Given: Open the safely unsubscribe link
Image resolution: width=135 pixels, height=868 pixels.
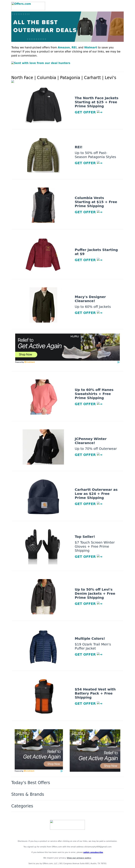Looking at the screenshot, I should point(93,852).
